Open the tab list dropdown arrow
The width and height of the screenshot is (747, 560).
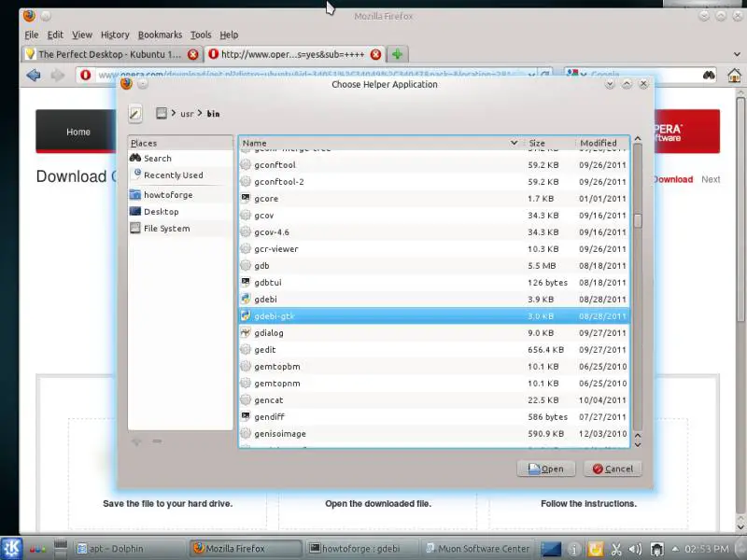[x=737, y=54]
